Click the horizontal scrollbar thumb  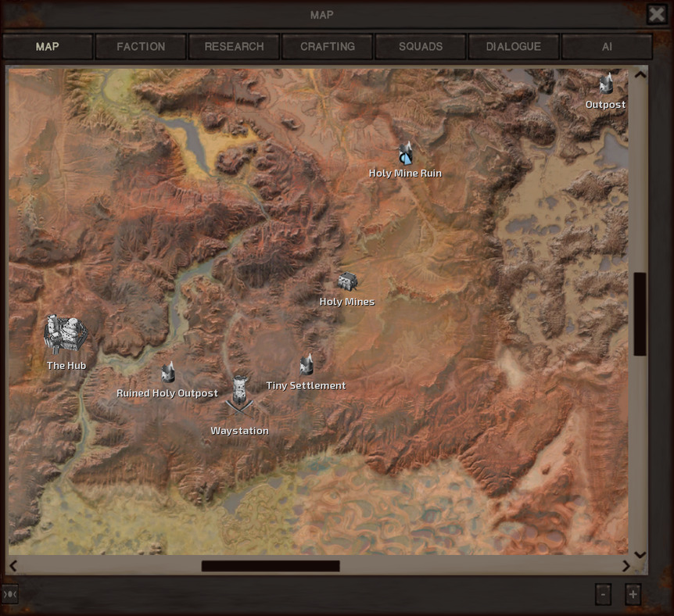271,566
